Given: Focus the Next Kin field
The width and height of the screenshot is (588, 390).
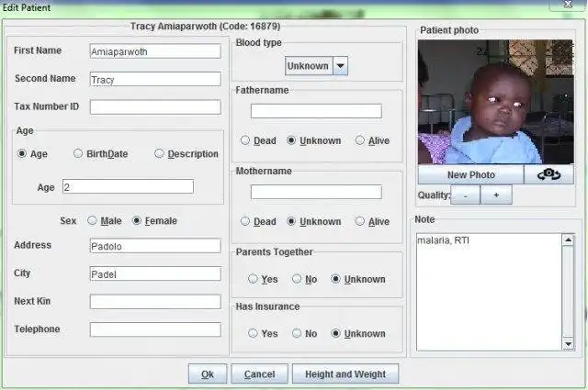Looking at the screenshot, I should point(155,302).
